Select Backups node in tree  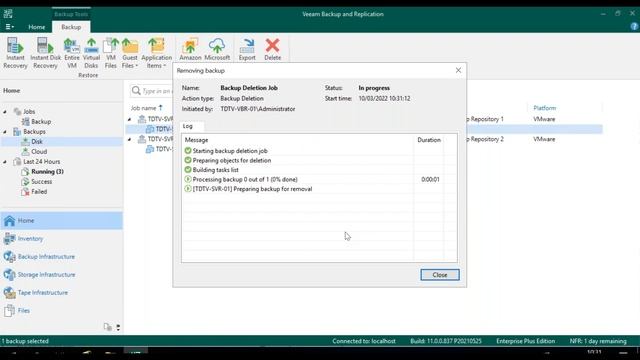pos(34,131)
